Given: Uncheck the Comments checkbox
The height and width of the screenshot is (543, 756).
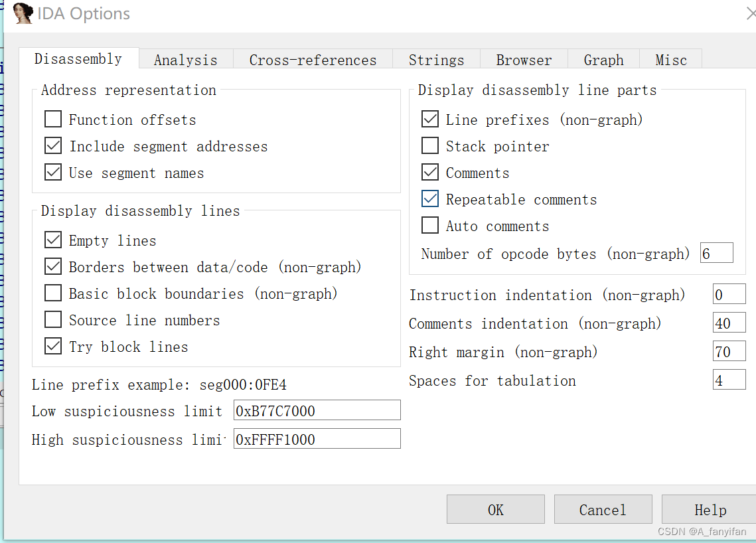Looking at the screenshot, I should click(x=430, y=172).
